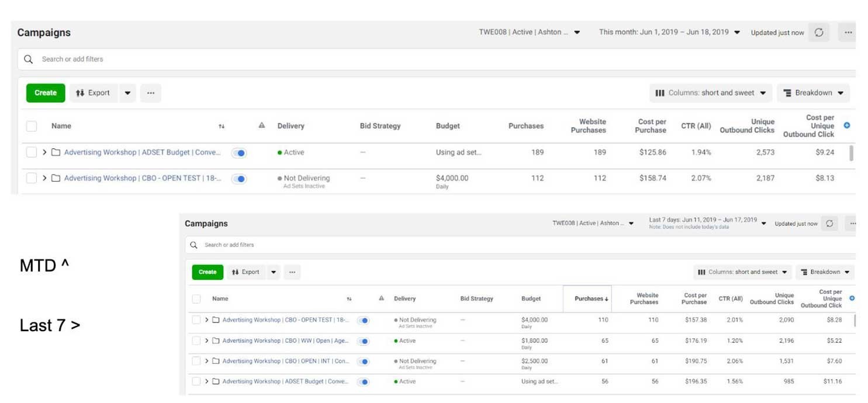868x403 pixels.
Task: Open the three-dot menu beside refresh, This month view
Action: point(848,33)
